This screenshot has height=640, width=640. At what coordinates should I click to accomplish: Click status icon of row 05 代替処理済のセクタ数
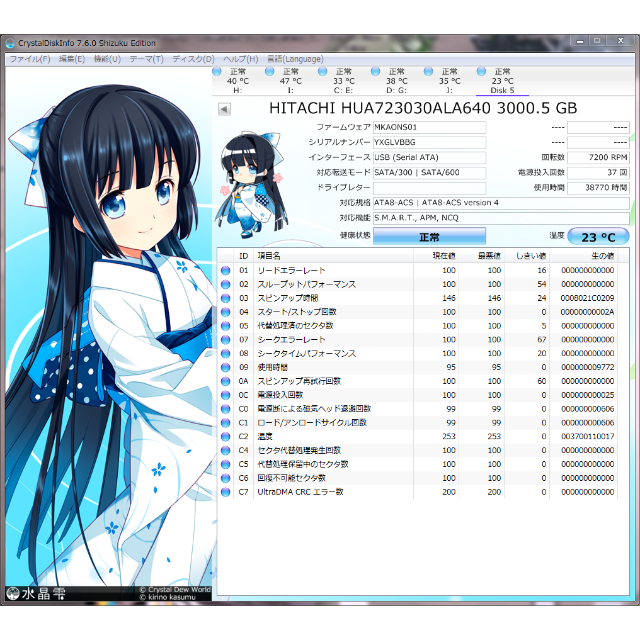pyautogui.click(x=225, y=326)
